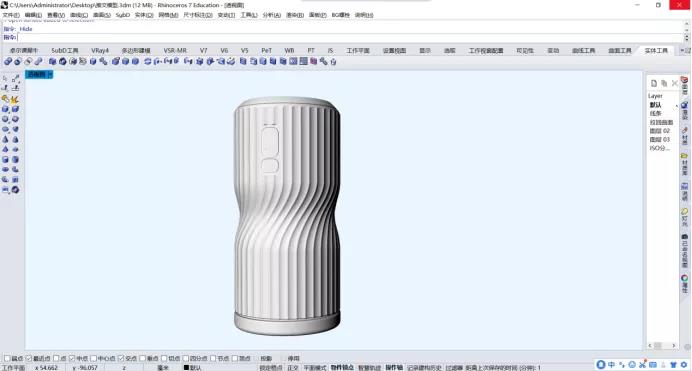
Task: Create a new sublayer in Layer panel
Action: click(x=664, y=83)
